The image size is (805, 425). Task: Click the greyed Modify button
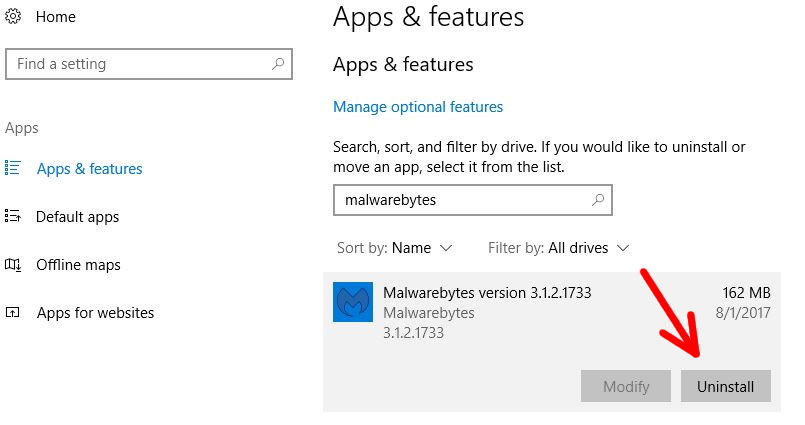pyautogui.click(x=626, y=386)
